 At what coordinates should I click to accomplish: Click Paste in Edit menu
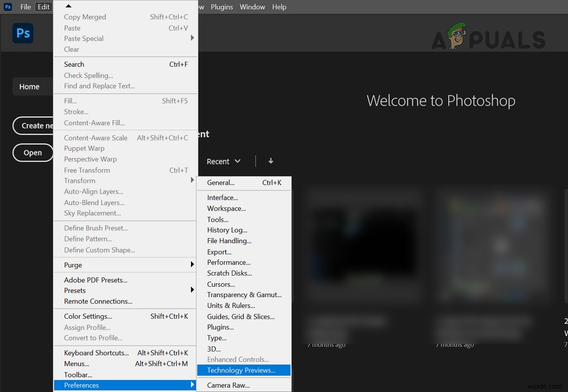125,28
